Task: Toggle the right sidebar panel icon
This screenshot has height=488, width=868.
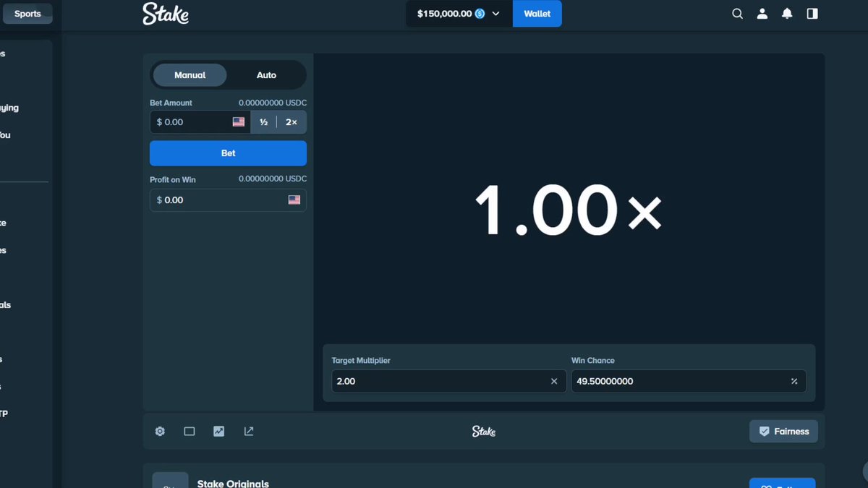Action: click(812, 14)
